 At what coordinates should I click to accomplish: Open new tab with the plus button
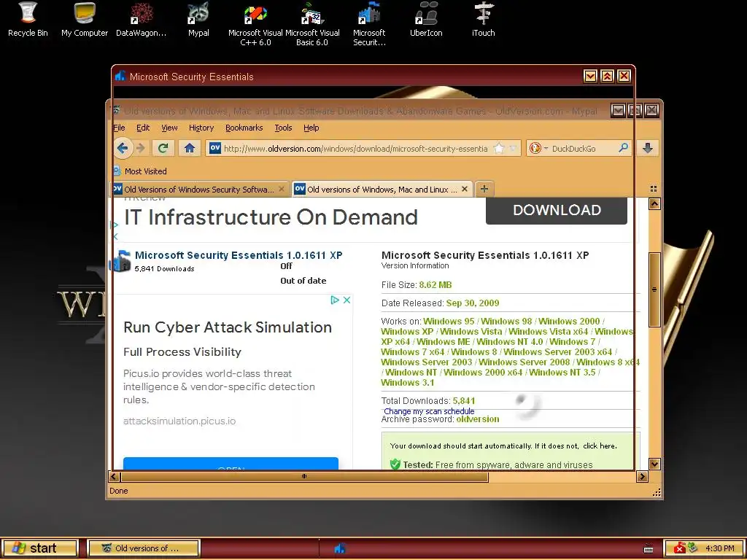(484, 189)
